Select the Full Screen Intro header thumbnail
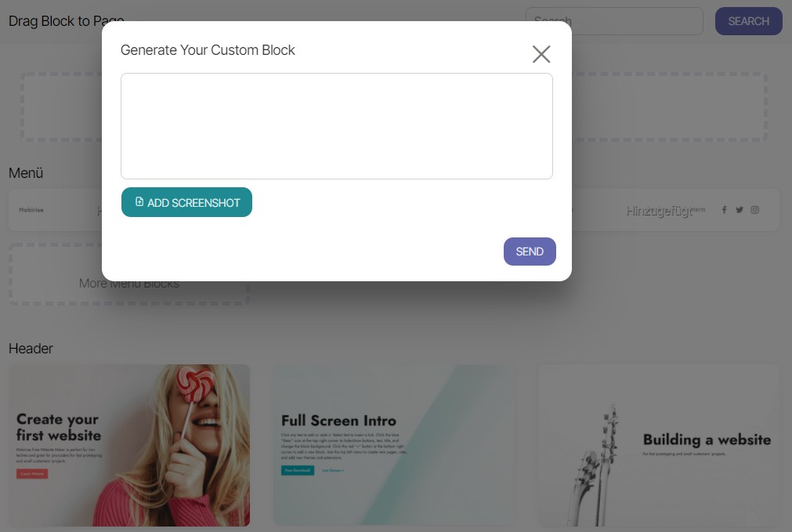The height and width of the screenshot is (532, 792). click(x=394, y=445)
